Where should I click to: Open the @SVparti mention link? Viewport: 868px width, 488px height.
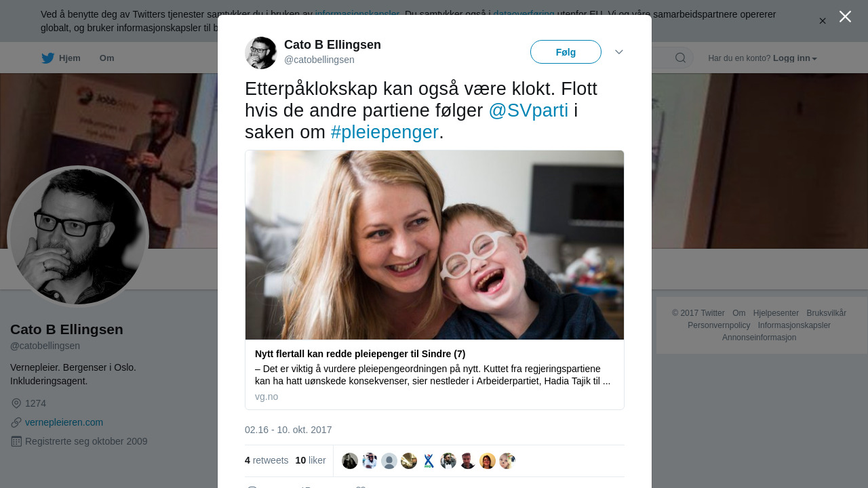[x=528, y=110]
